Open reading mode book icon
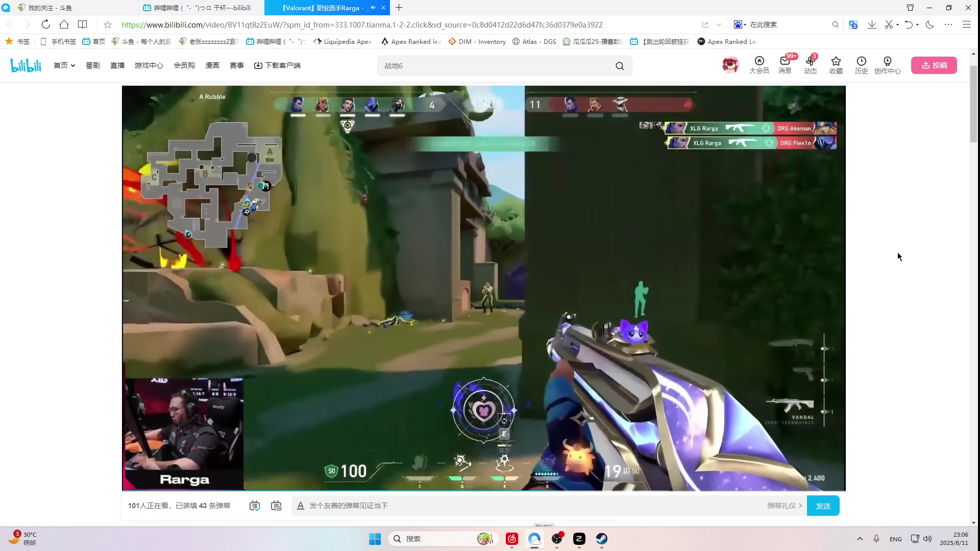The height and width of the screenshot is (551, 980). pos(82,24)
